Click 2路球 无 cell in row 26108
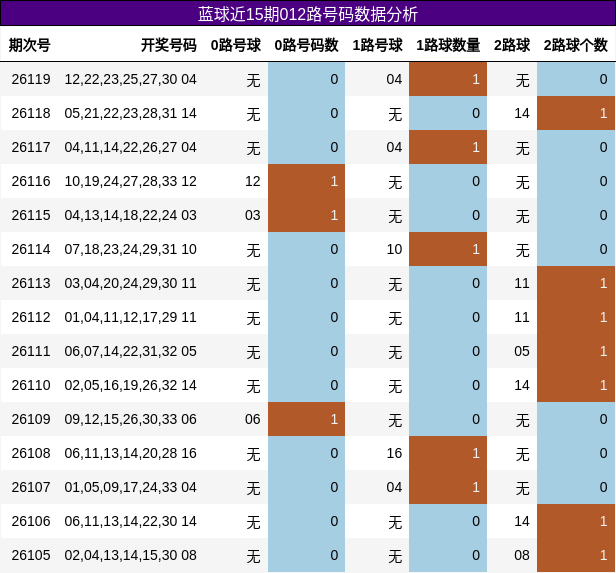The width and height of the screenshot is (616, 573). coord(522,454)
